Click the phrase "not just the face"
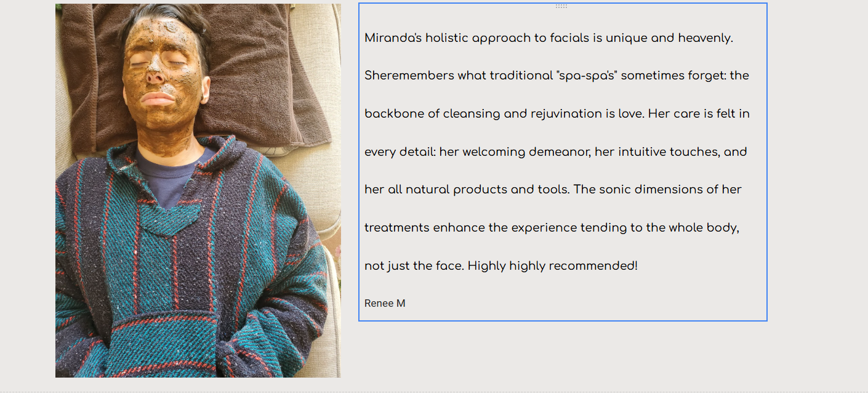The image size is (868, 393). tap(414, 266)
